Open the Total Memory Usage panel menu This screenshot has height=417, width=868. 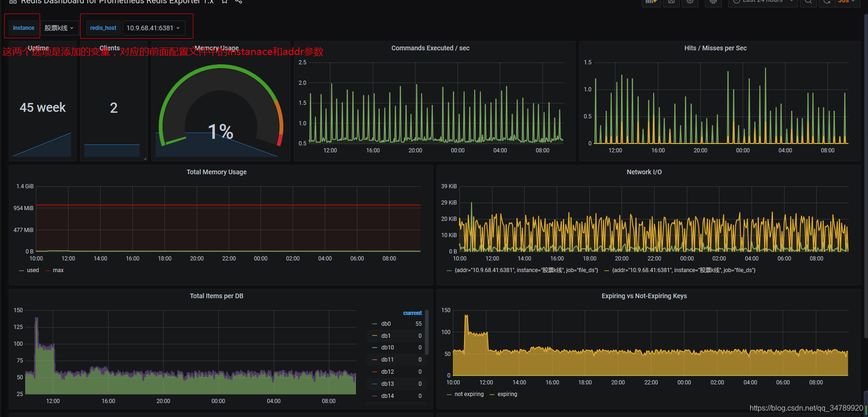(217, 172)
